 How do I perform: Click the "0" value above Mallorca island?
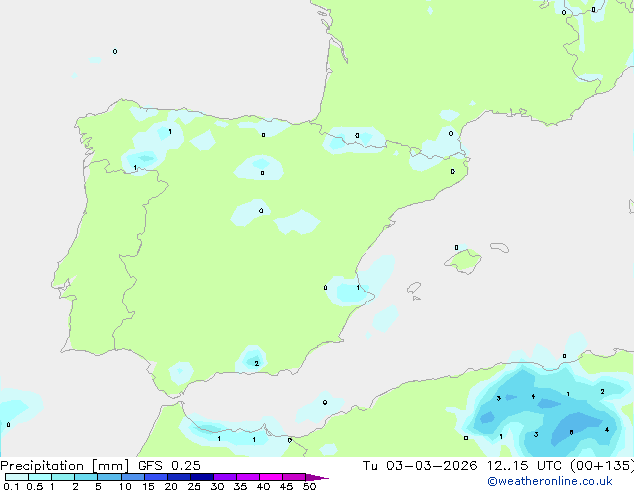tap(456, 247)
